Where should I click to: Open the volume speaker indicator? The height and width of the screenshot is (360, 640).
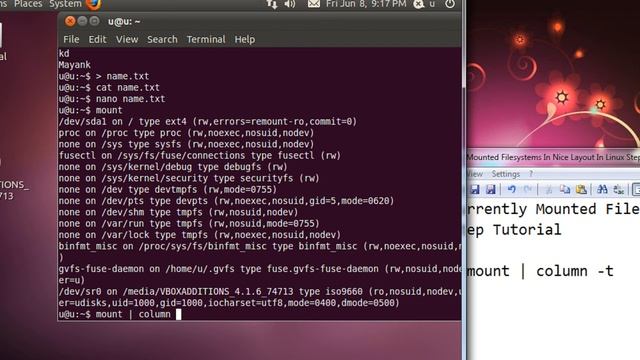point(290,4)
